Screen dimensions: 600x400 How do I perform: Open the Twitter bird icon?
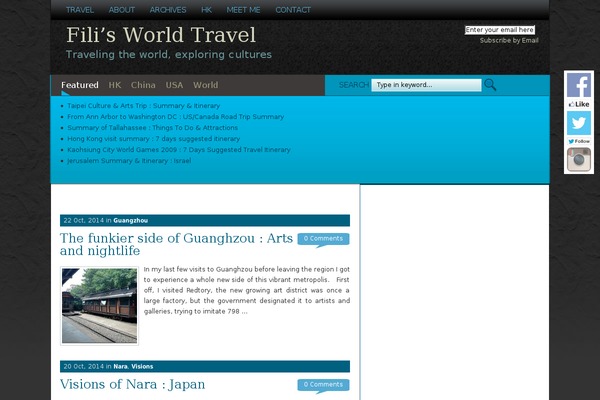(579, 123)
